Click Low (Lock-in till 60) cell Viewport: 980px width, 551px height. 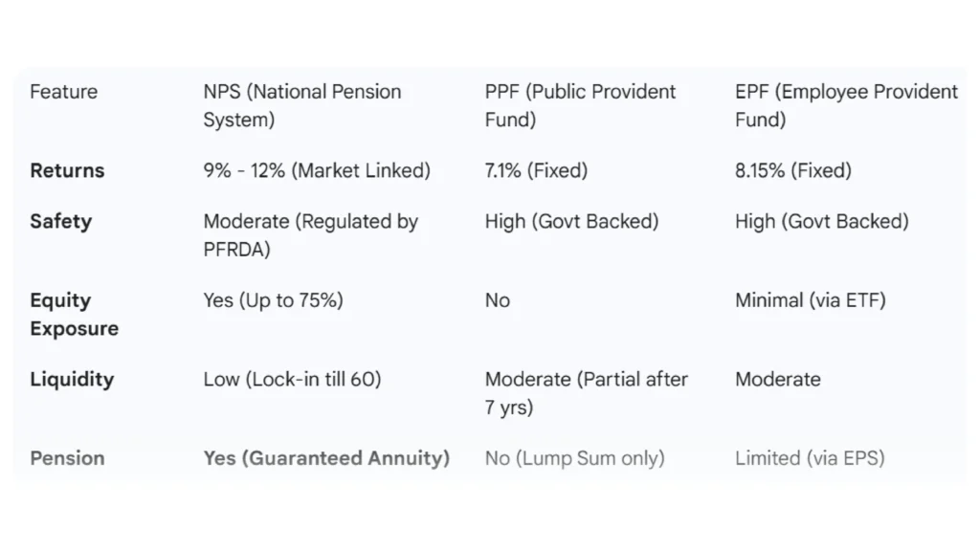292,379
